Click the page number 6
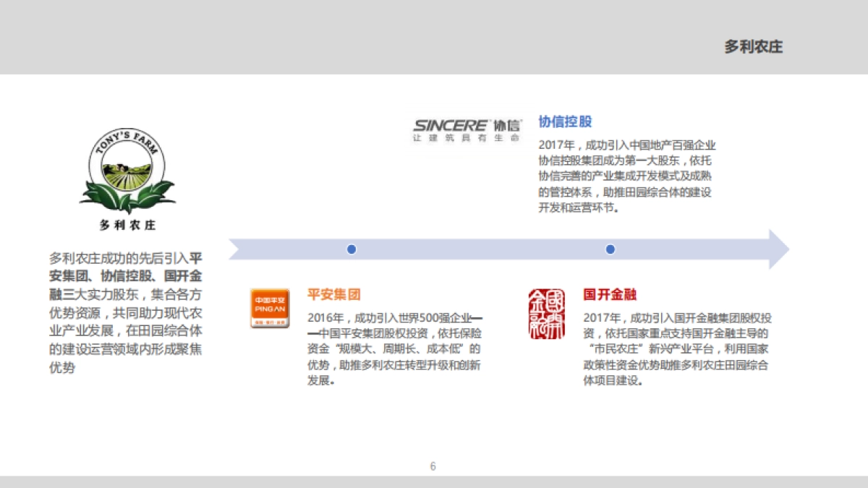 [433, 466]
